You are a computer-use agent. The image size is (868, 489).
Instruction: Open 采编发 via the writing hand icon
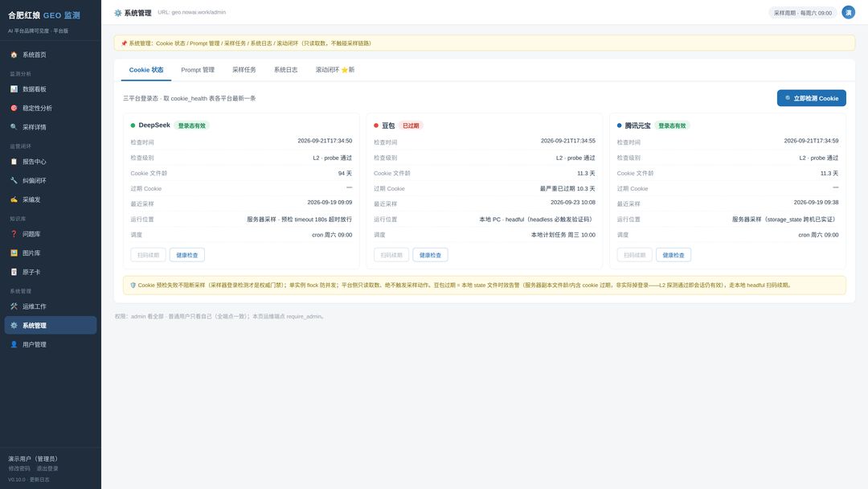[x=14, y=199]
